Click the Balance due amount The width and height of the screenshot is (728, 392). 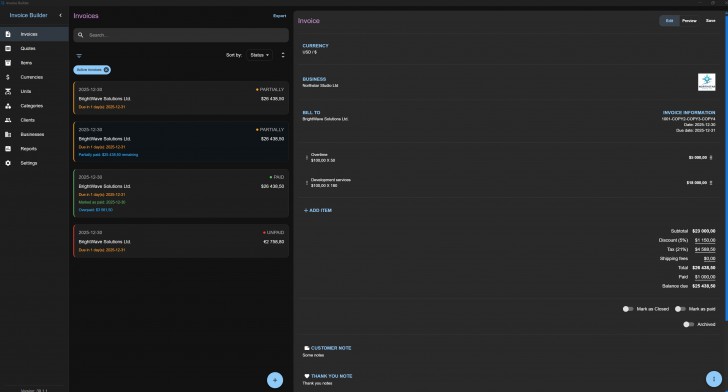point(703,286)
